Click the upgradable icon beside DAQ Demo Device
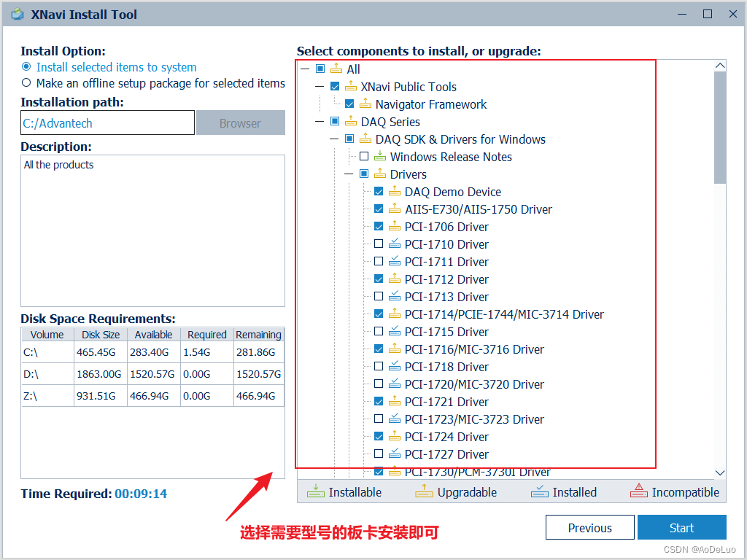Viewport: 747px width, 560px height. [395, 192]
